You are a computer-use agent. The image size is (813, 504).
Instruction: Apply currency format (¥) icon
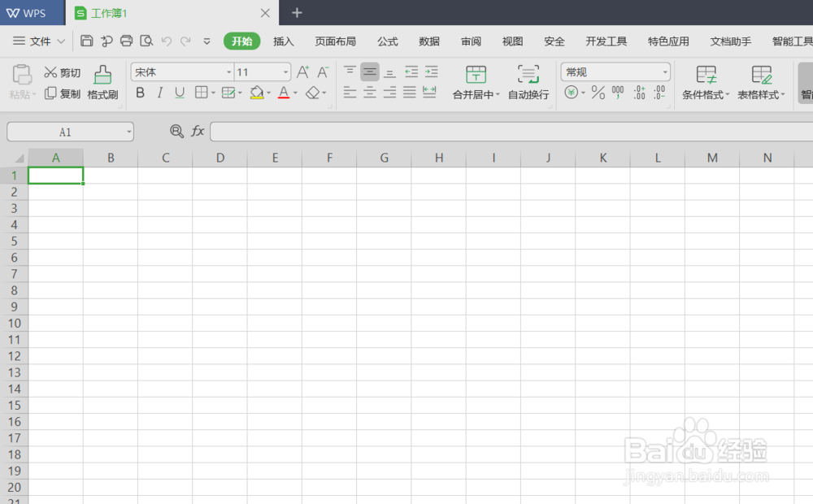point(571,93)
